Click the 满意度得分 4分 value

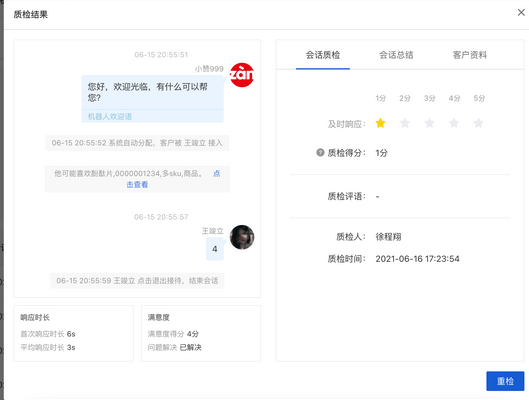(193, 334)
